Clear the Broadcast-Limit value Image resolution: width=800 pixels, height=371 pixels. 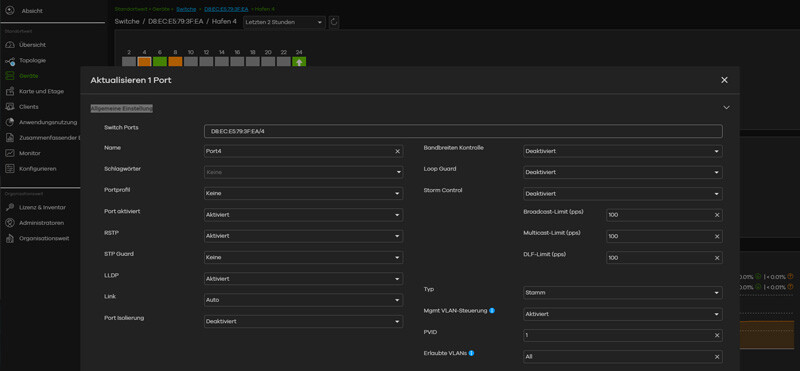pyautogui.click(x=717, y=215)
